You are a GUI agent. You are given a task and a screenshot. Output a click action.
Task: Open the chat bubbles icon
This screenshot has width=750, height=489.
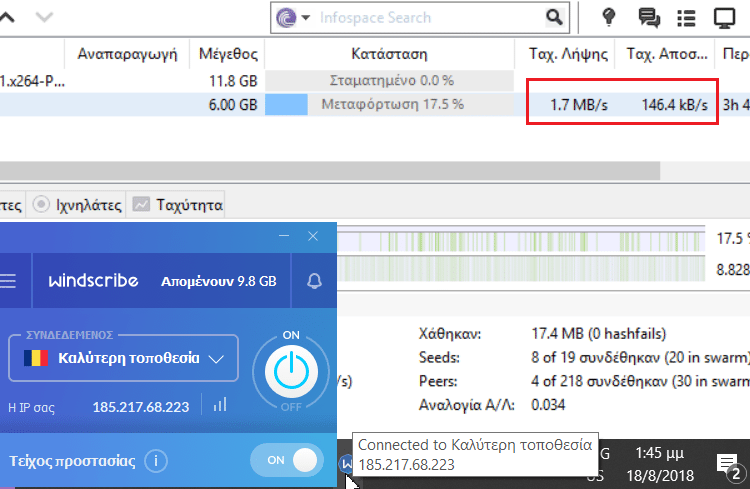[x=649, y=18]
